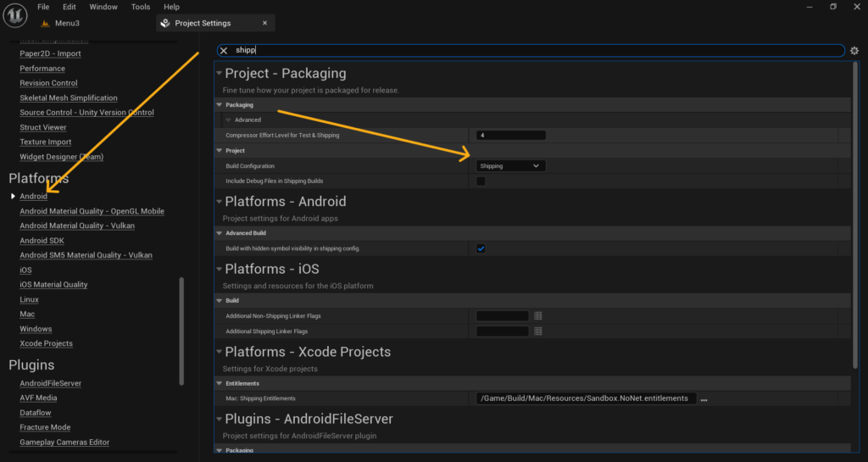This screenshot has width=868, height=462.
Task: Collapse the Project - Packaging section
Action: pos(220,73)
